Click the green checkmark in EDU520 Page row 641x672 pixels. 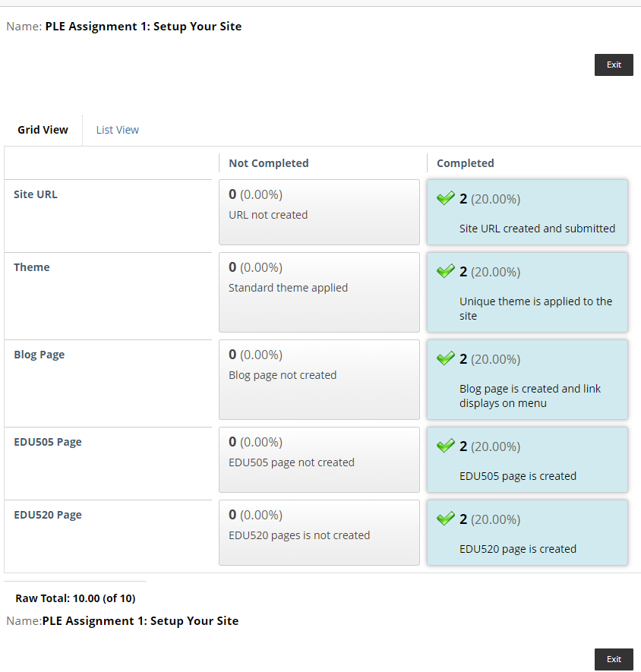click(446, 519)
